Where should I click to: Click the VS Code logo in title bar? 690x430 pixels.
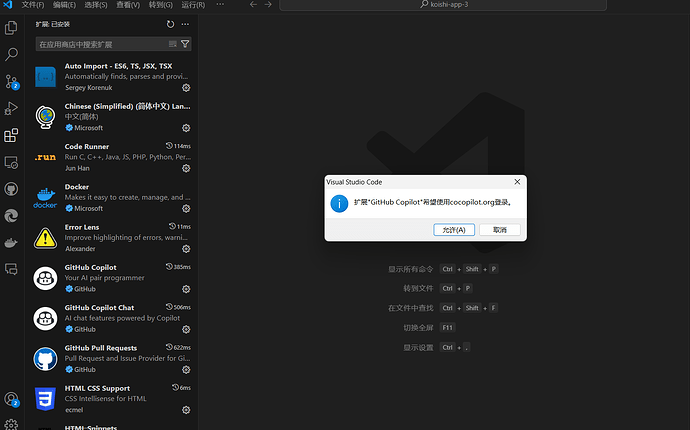pos(8,5)
